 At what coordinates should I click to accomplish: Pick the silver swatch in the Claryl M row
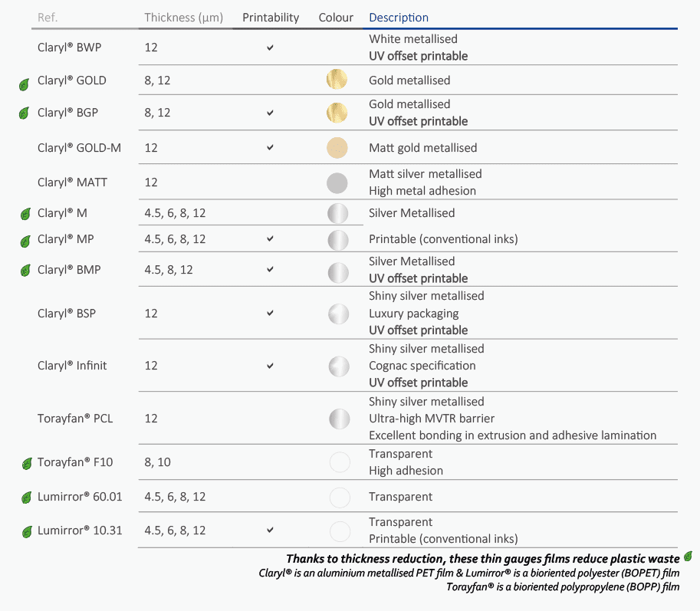338,213
